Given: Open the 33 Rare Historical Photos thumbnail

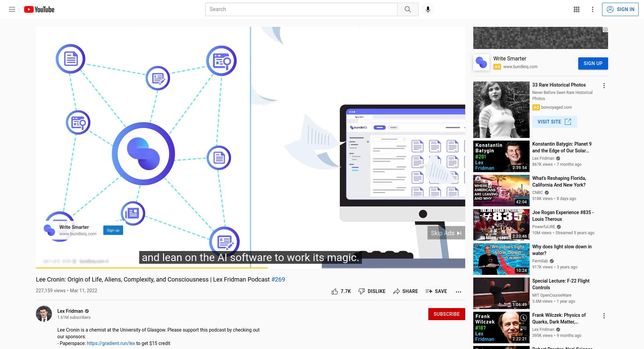Looking at the screenshot, I should coord(501,110).
